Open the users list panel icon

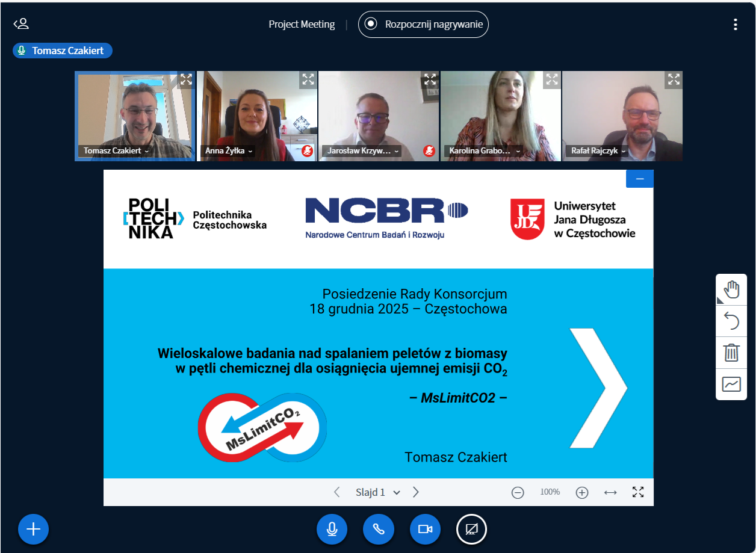pos(21,24)
